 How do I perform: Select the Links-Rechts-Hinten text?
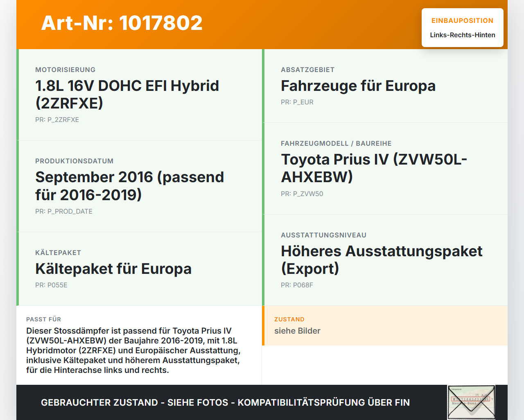tap(463, 35)
